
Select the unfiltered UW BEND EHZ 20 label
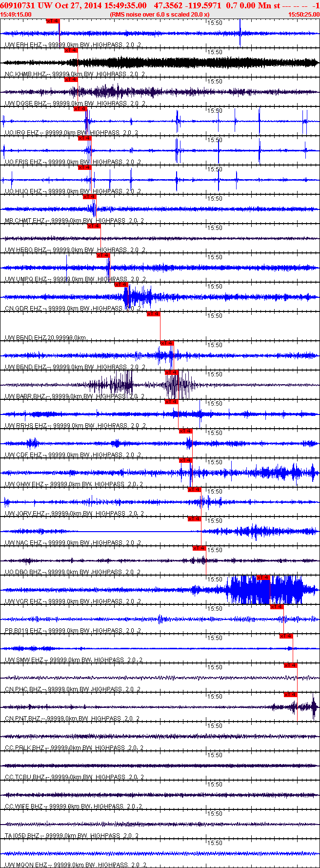click(x=45, y=338)
